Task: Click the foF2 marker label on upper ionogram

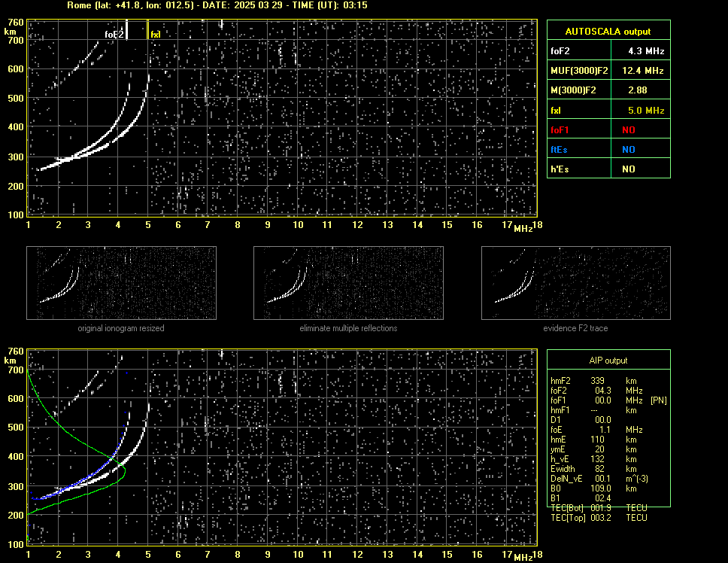Action: pyautogui.click(x=114, y=35)
